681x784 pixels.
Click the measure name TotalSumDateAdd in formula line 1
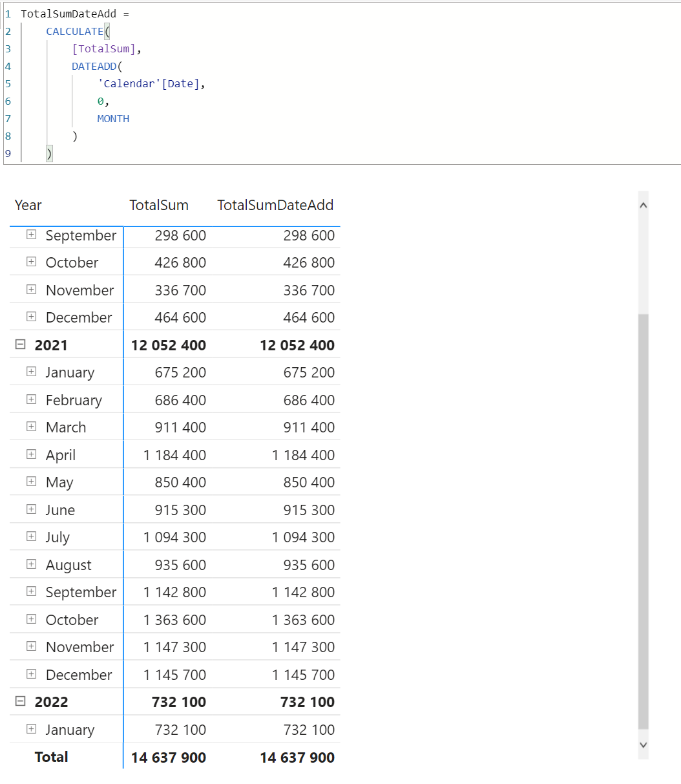tap(68, 14)
